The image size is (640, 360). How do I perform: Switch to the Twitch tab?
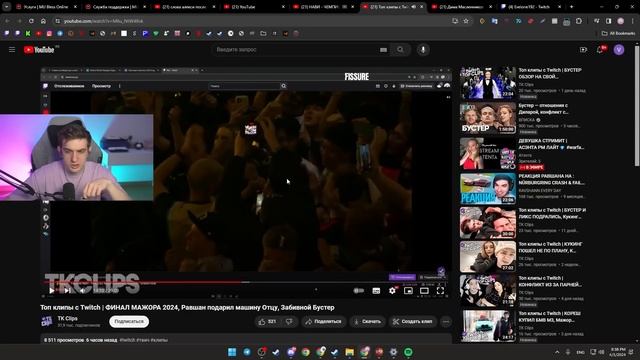[532, 7]
